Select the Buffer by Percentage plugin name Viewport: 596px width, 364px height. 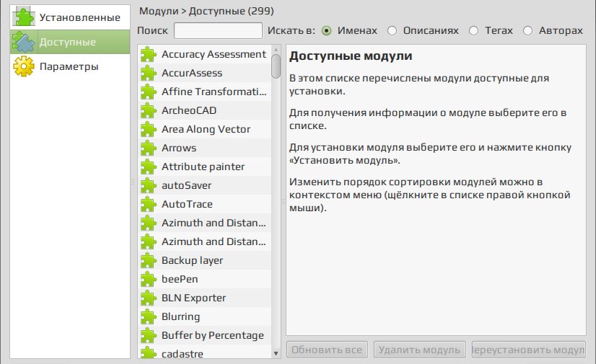pos(212,335)
